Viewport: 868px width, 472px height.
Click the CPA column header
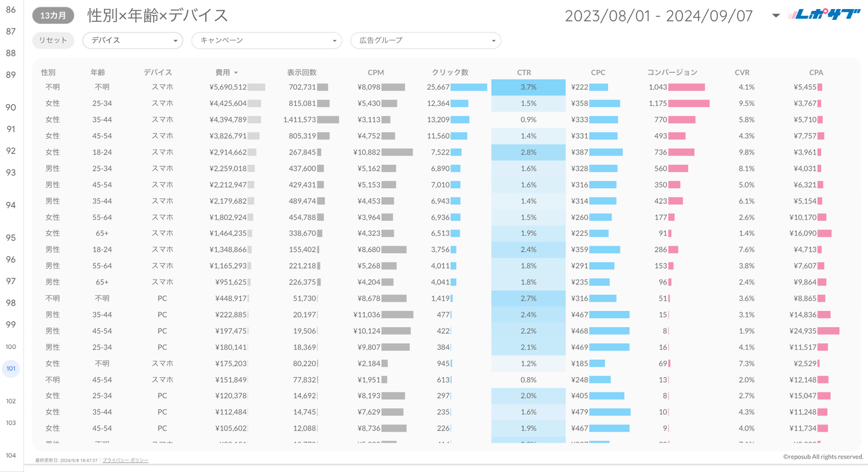[816, 72]
